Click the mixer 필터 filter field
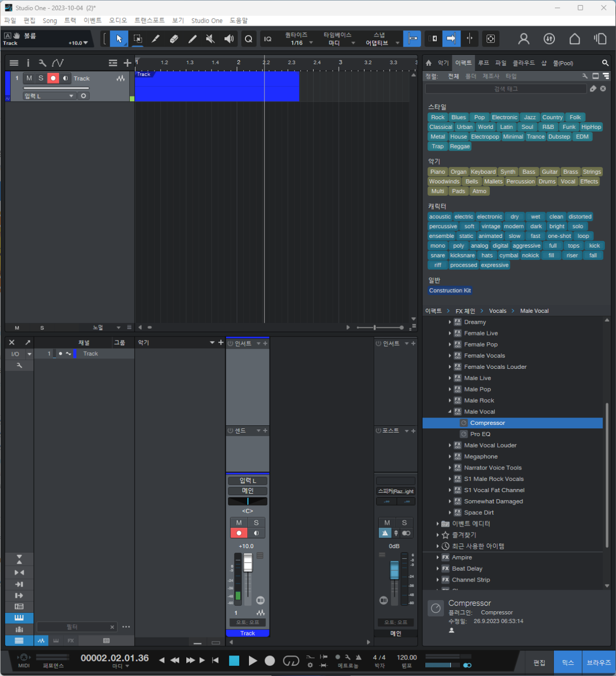Viewport: 616px width, 676px height. 76,627
